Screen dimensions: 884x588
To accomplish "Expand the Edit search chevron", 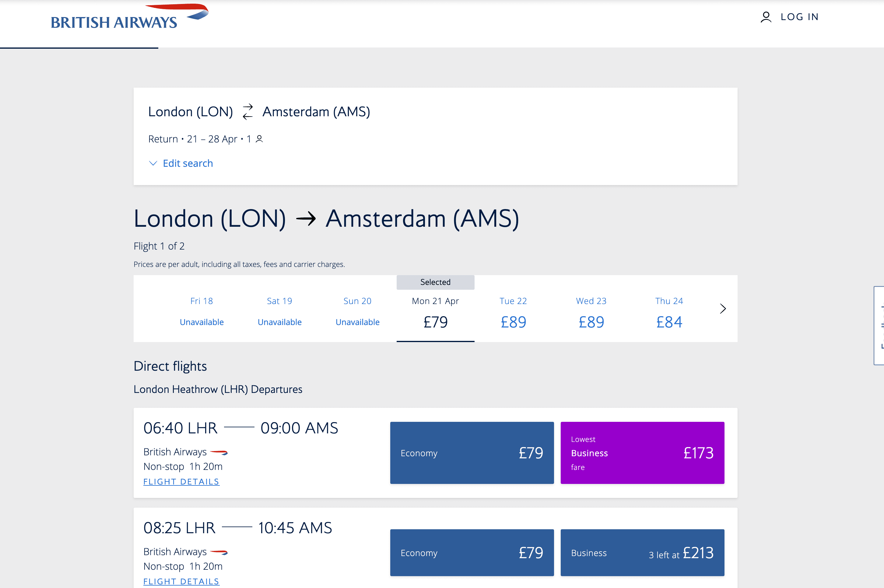I will 153,163.
